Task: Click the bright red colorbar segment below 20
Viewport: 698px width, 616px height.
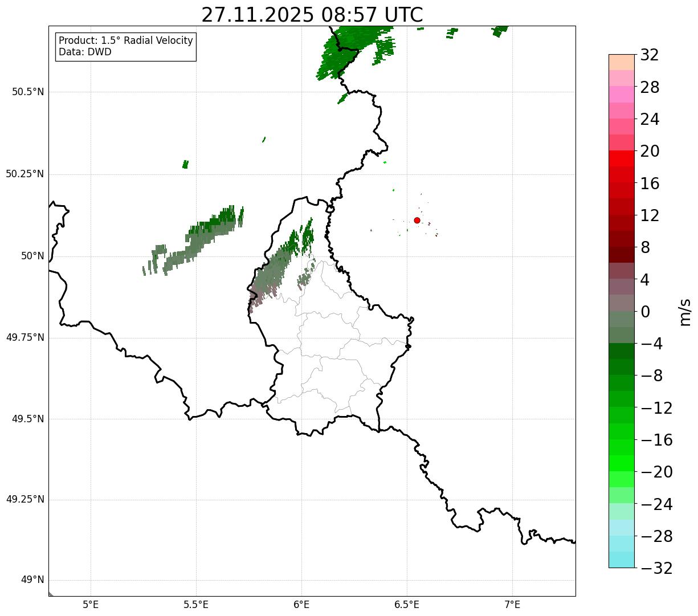Action: pyautogui.click(x=622, y=158)
